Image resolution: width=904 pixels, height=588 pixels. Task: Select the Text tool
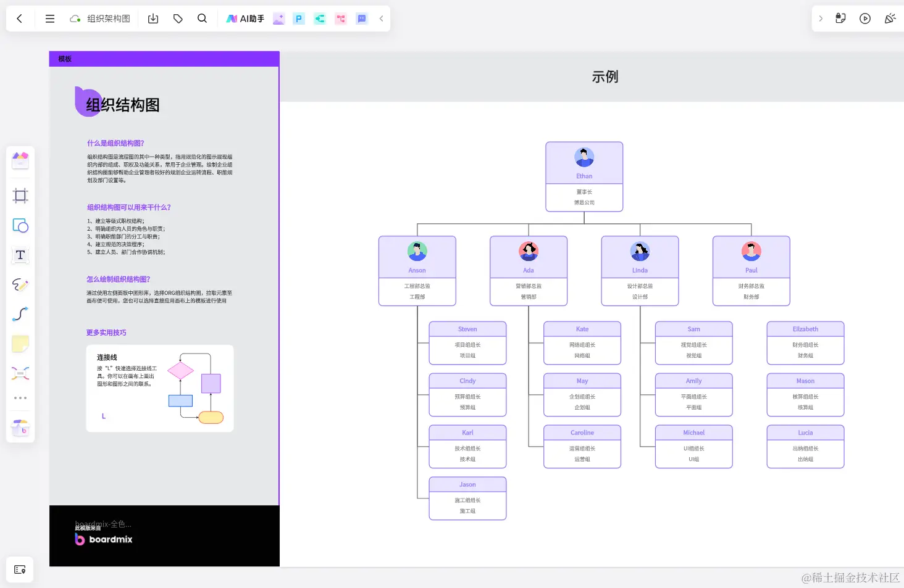tap(20, 255)
